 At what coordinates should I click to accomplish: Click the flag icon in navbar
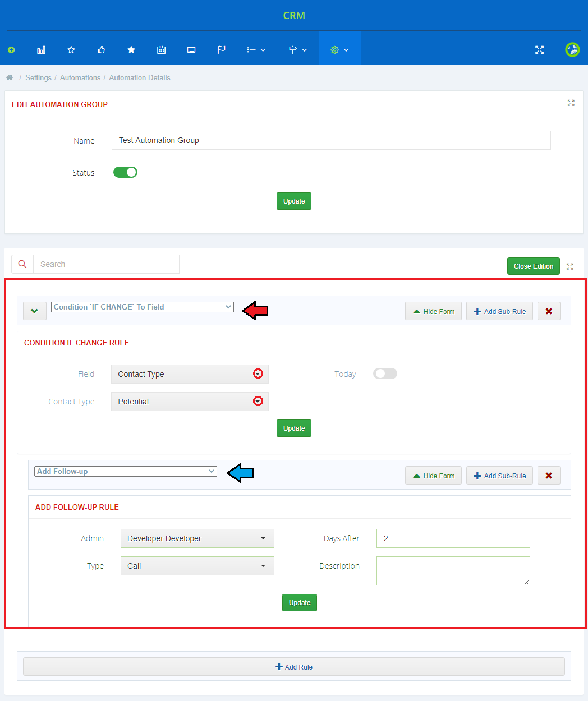(222, 50)
